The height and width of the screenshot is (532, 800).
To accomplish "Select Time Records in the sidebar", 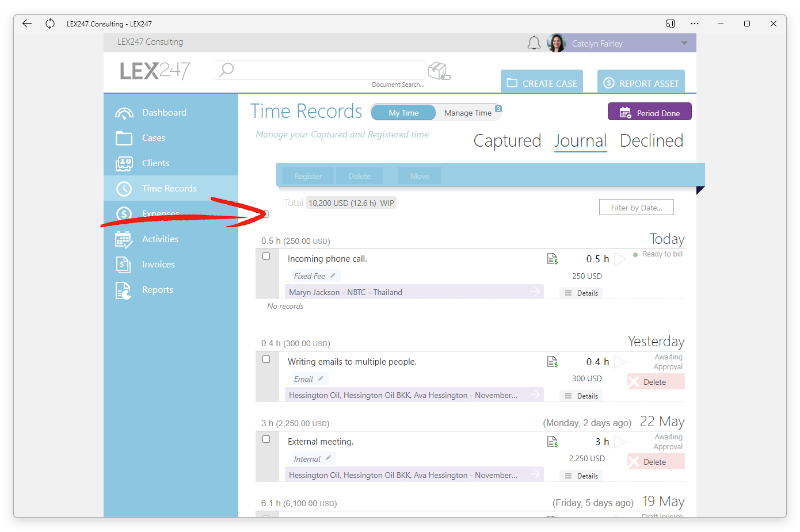I will pyautogui.click(x=170, y=189).
